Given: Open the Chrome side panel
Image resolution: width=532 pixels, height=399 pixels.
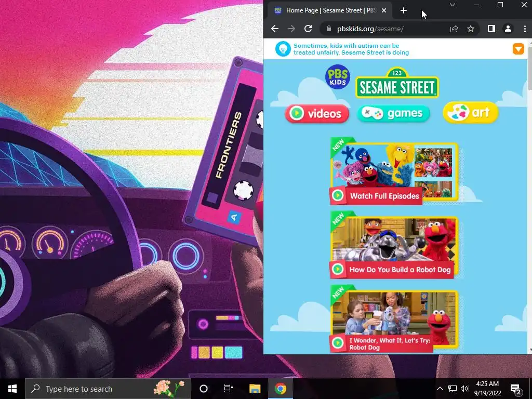Looking at the screenshot, I should pyautogui.click(x=491, y=29).
